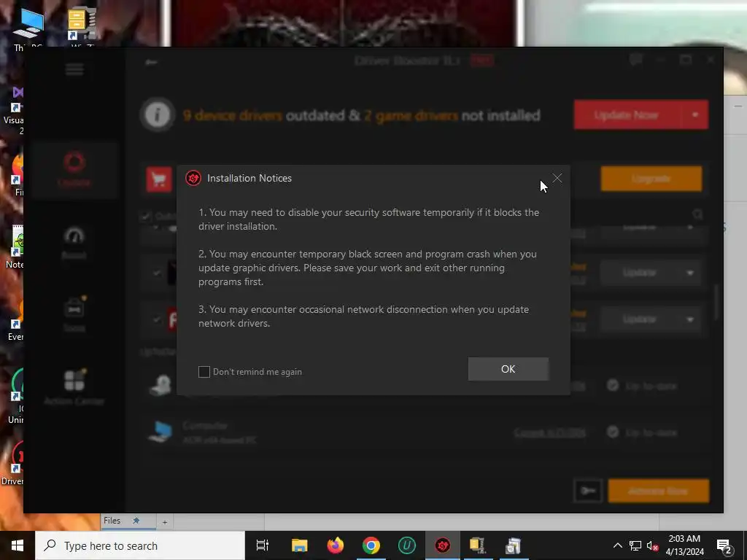Open IObit Uninstaller from the taskbar

[x=407, y=545]
